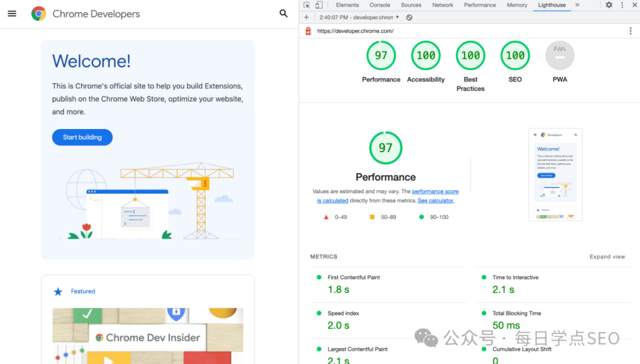Click the Speed Index metric label
This screenshot has height=364, width=640.
pos(343,314)
